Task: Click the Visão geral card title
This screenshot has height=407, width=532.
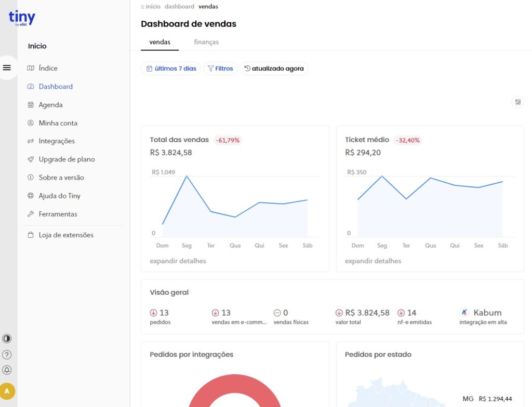Action: click(169, 292)
